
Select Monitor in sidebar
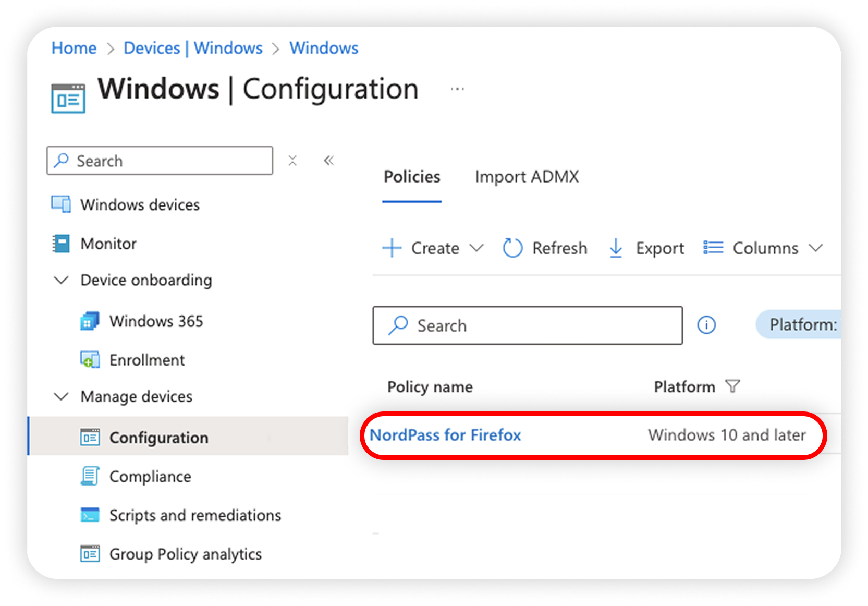pos(108,244)
